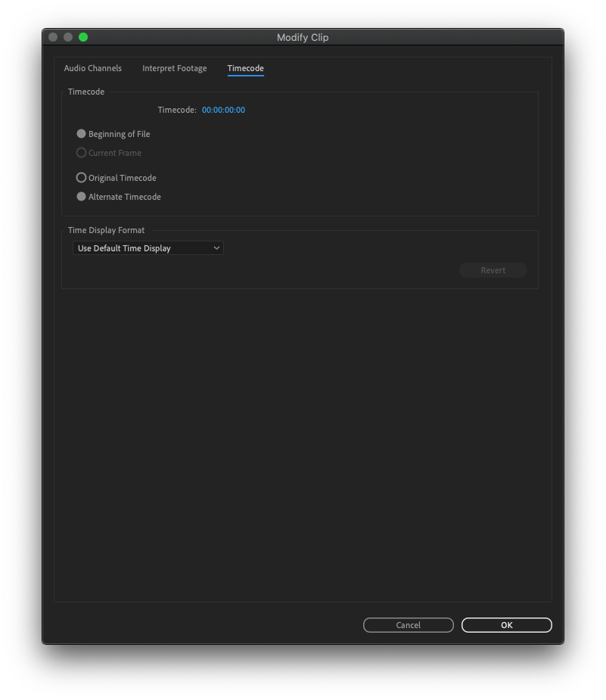Choose the Current Frame radio option
The image size is (606, 700).
click(x=81, y=153)
